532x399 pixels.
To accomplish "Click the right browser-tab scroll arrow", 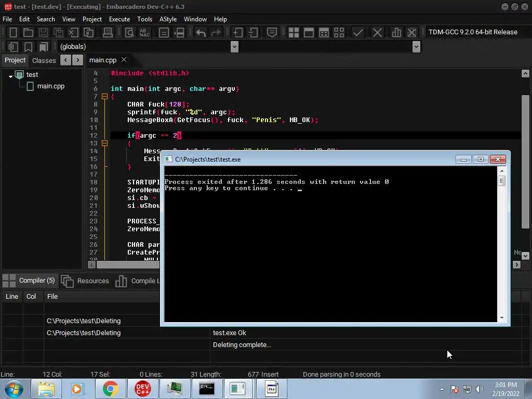I will [x=78, y=60].
